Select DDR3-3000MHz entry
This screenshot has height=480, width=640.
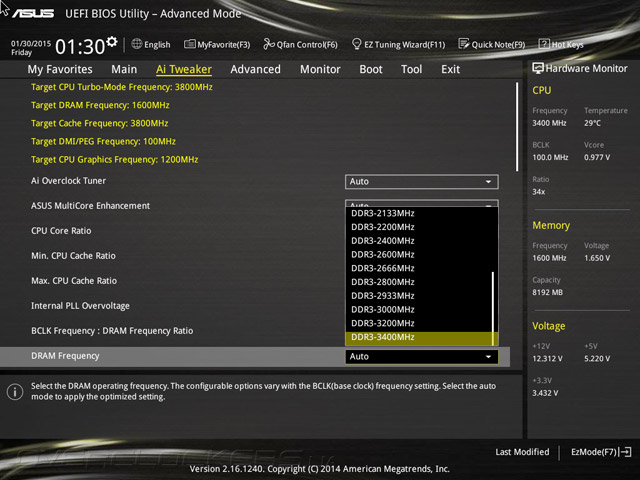pyautogui.click(x=418, y=310)
